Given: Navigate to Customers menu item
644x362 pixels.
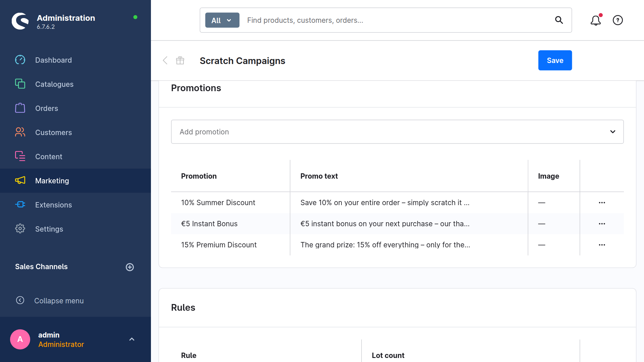Looking at the screenshot, I should click(x=54, y=132).
